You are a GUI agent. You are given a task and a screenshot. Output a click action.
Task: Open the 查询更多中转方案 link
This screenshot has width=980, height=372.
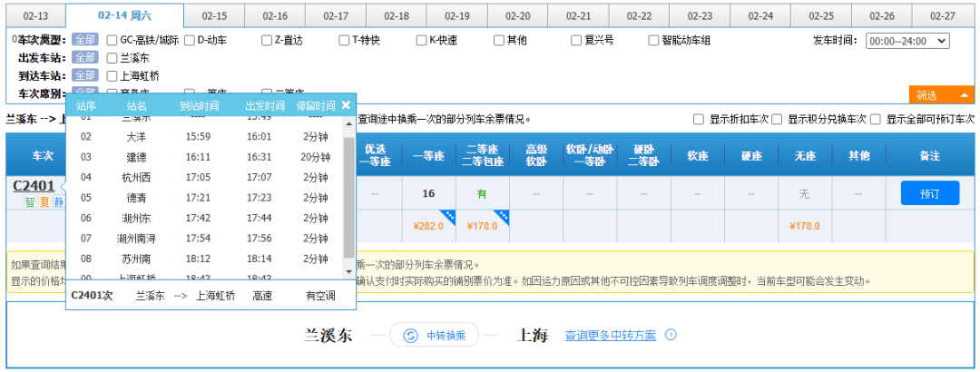coord(610,335)
